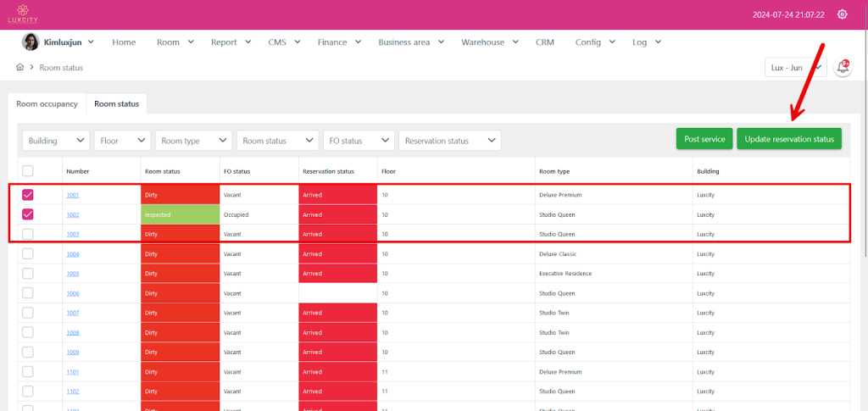
Task: Switch to the Room occupancy tab
Action: point(47,104)
